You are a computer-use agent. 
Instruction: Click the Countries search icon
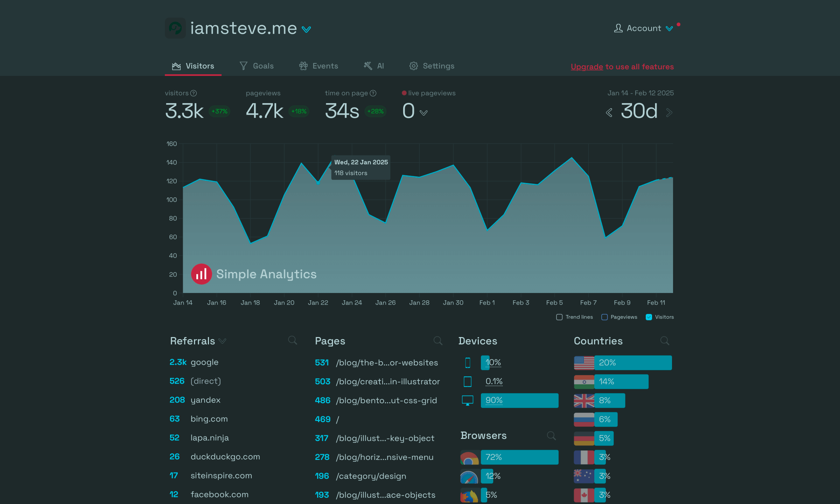[665, 341]
